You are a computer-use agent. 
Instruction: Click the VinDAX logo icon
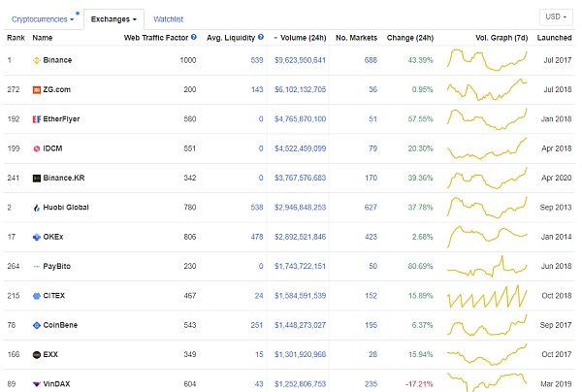click(36, 384)
